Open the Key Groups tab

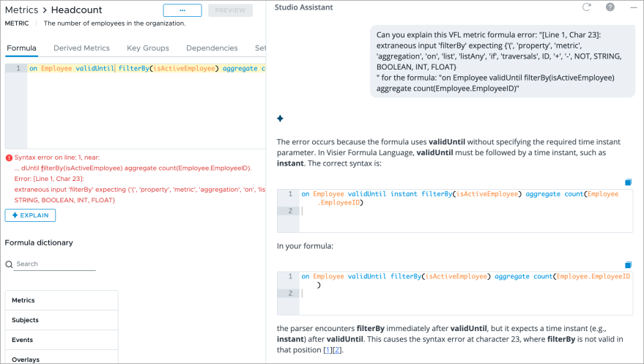[148, 48]
